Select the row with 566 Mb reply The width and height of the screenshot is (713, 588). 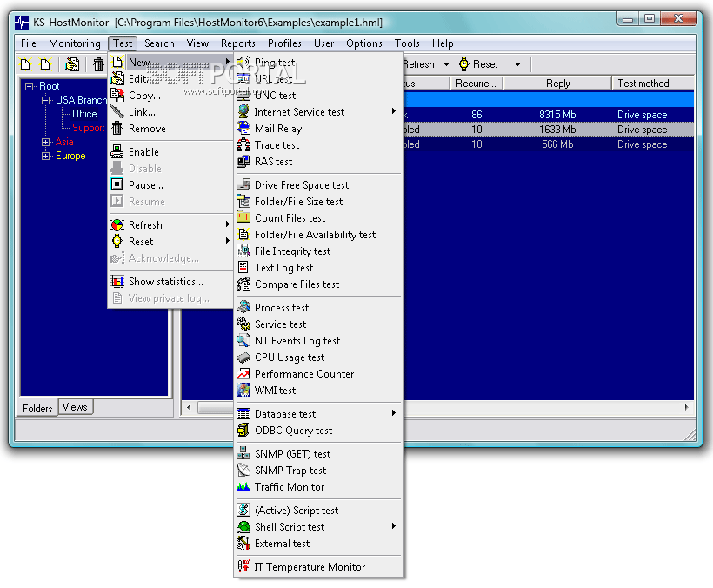(x=549, y=144)
